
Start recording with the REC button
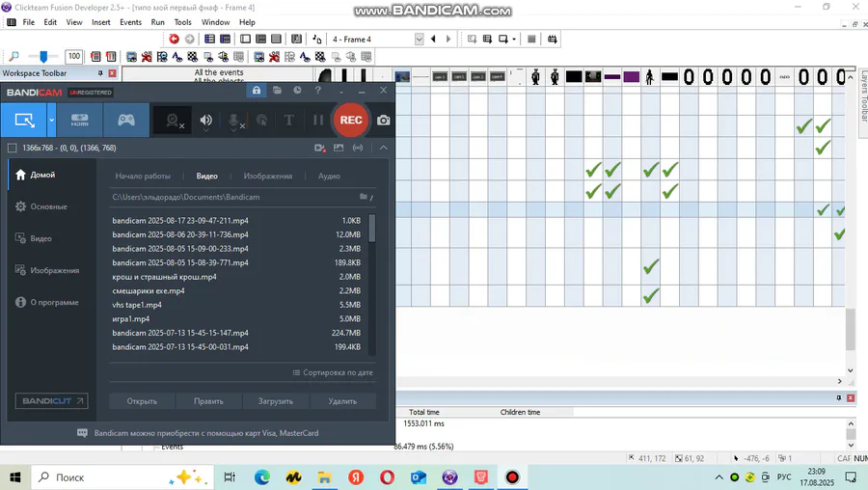tap(351, 121)
